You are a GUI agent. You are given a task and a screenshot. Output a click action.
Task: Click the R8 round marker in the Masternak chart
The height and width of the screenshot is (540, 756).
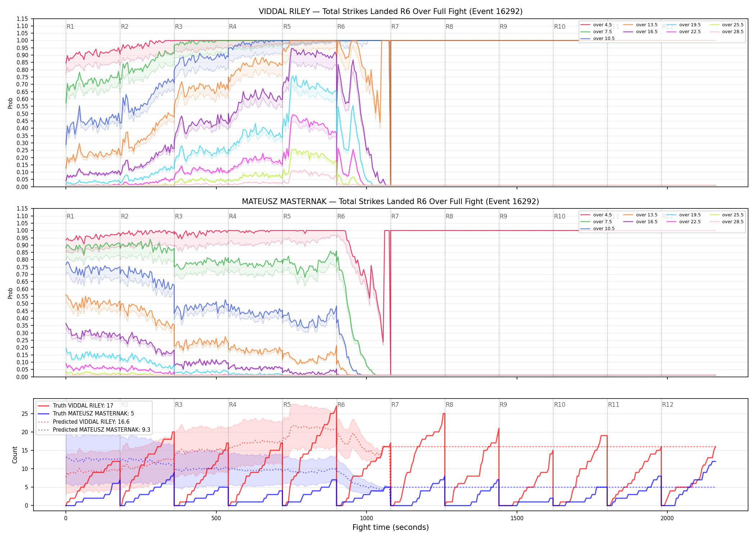point(449,216)
